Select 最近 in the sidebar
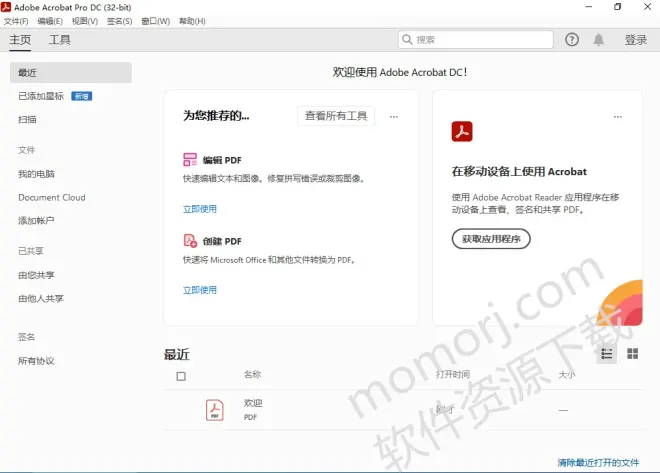This screenshot has width=660, height=473. point(71,72)
